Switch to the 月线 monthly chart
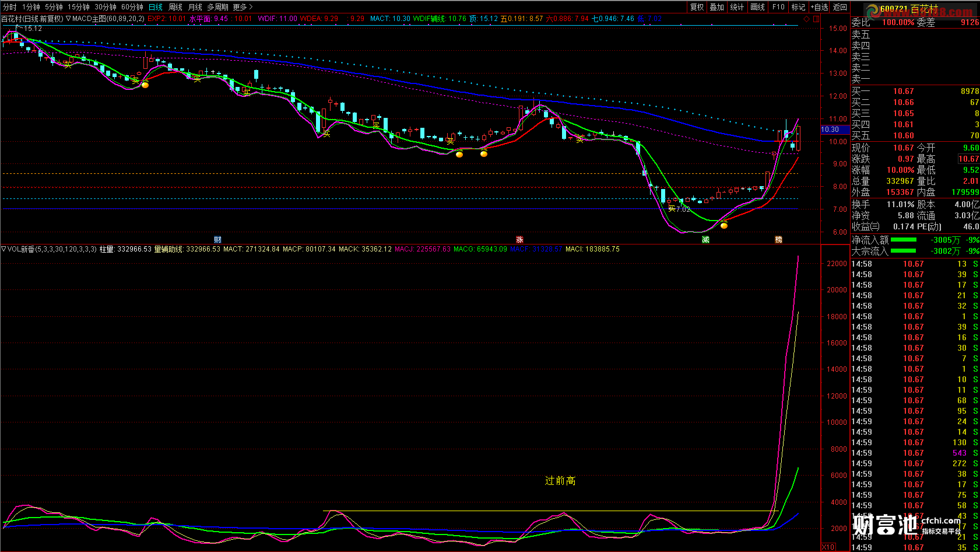The height and width of the screenshot is (552, 980). point(195,7)
